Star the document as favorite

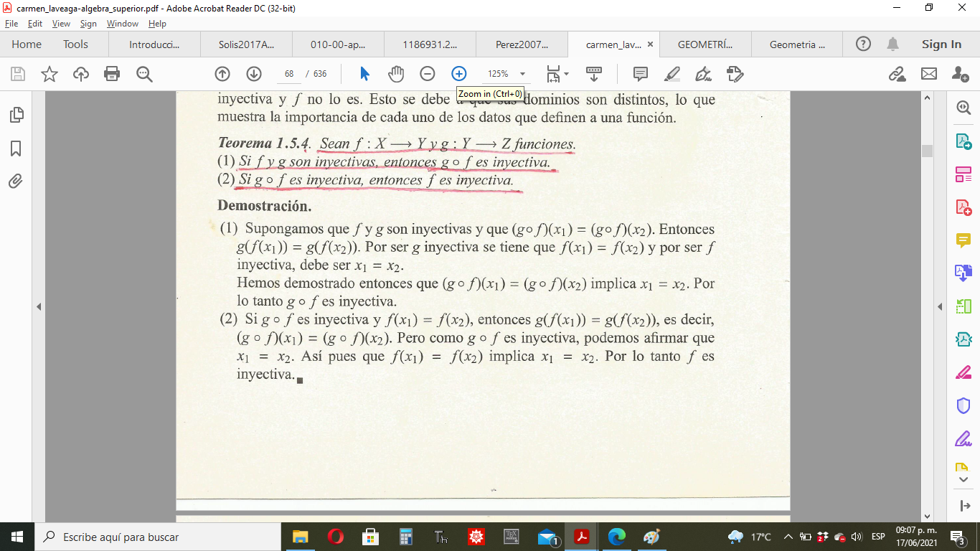point(50,74)
